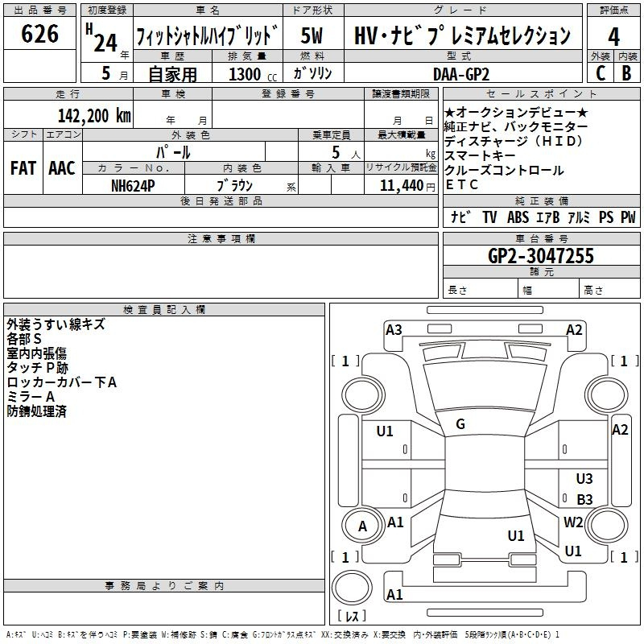
Task: Click the grade HV・ナビプレミアムセレクション
Action: pos(462,35)
